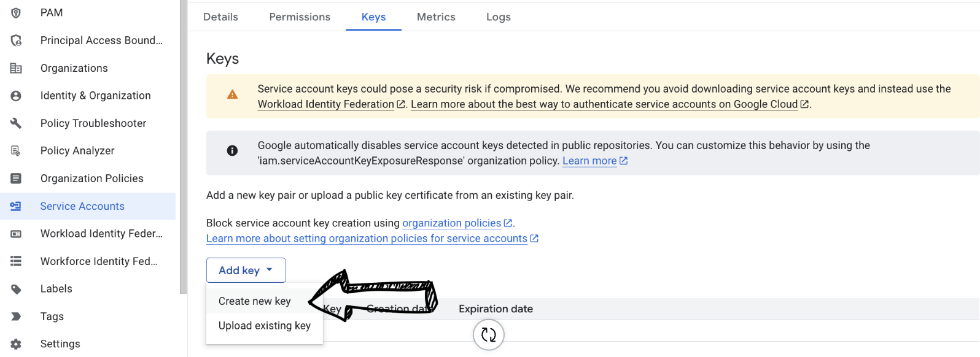Click the Labels tag icon

pos(16,289)
